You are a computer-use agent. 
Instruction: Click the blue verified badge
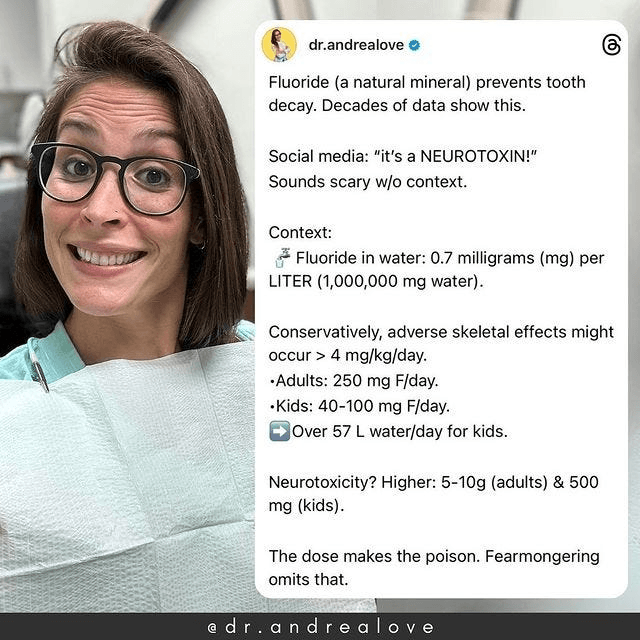[414, 45]
